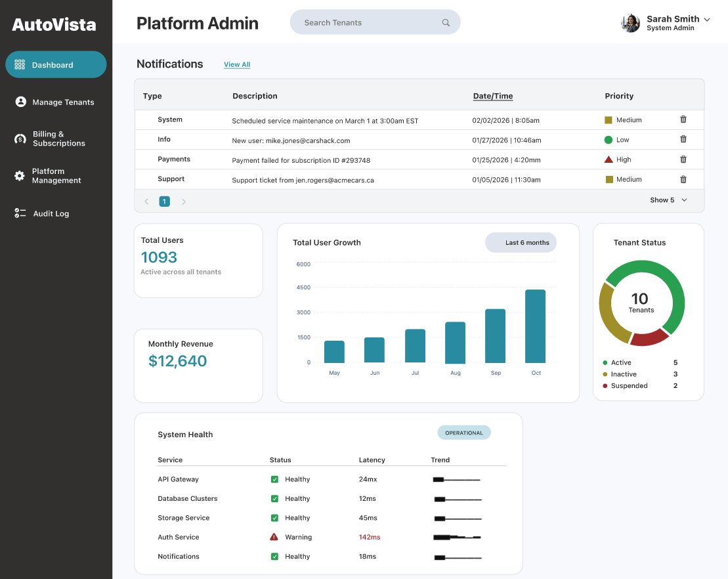Open the Sarah Smith account dropdown arrow
Screen dimensions: 728x579
(707, 20)
